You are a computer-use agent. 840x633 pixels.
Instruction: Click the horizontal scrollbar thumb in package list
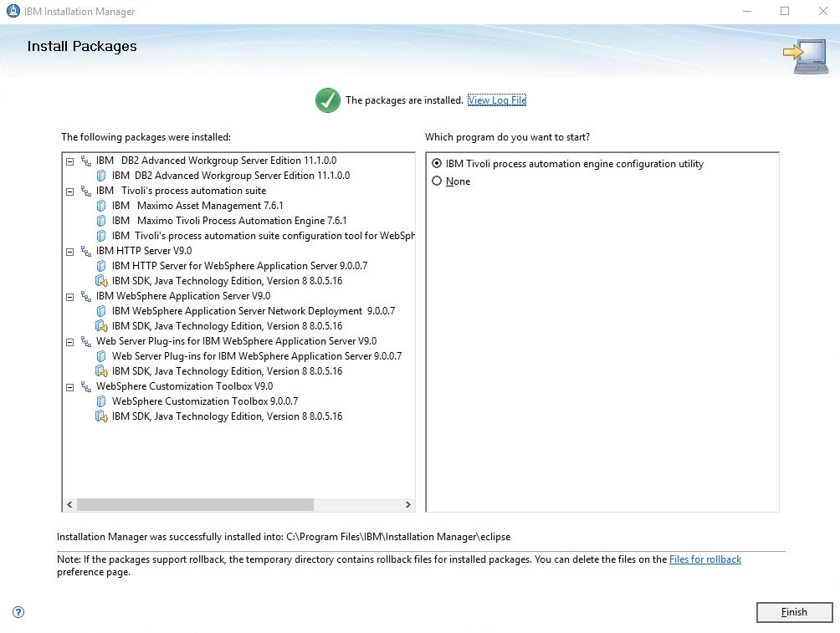click(x=195, y=504)
